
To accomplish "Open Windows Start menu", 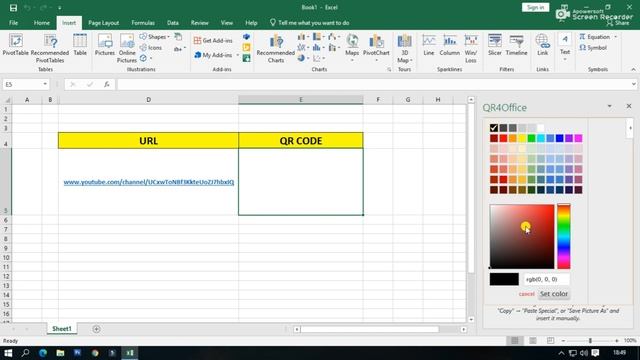I will [8, 353].
